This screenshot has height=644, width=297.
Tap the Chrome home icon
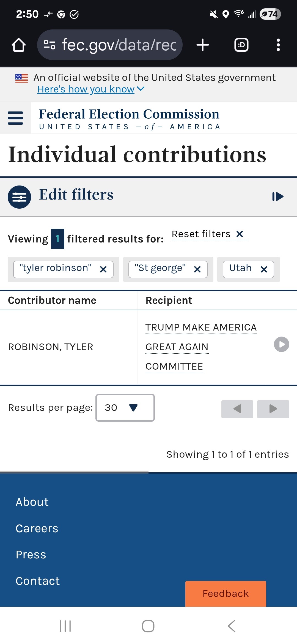coord(19,45)
